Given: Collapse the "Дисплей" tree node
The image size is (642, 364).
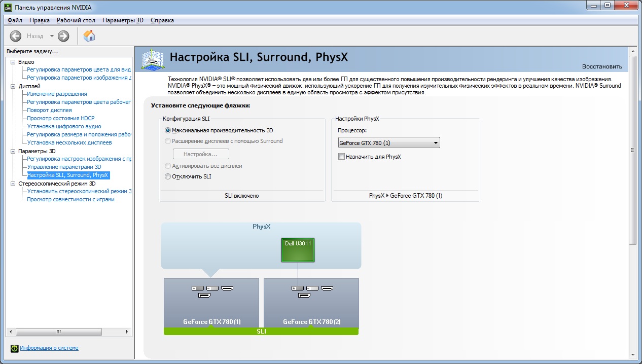Looking at the screenshot, I should coord(14,86).
